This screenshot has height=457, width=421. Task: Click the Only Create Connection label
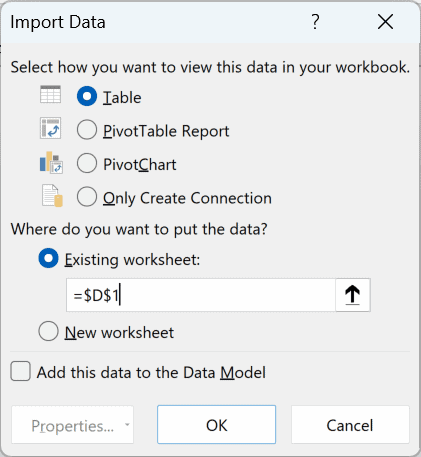(x=187, y=198)
